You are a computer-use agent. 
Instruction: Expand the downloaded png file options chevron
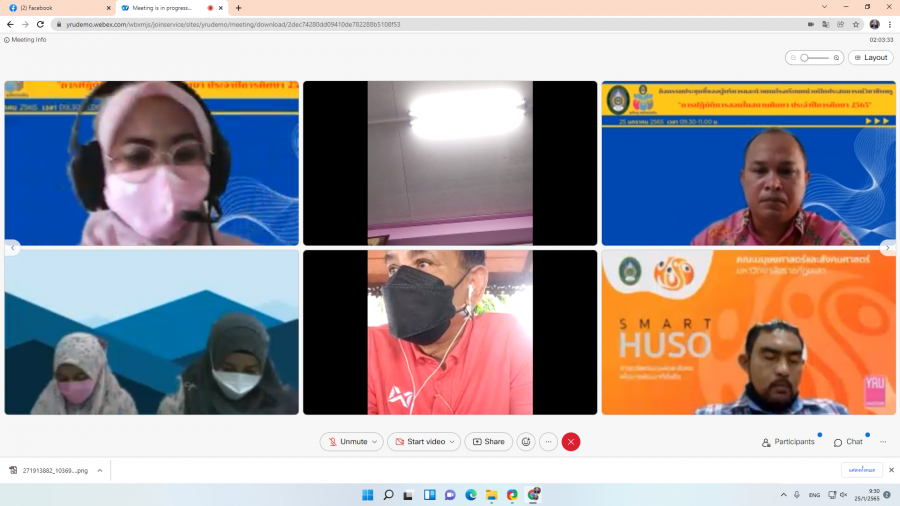[100, 470]
